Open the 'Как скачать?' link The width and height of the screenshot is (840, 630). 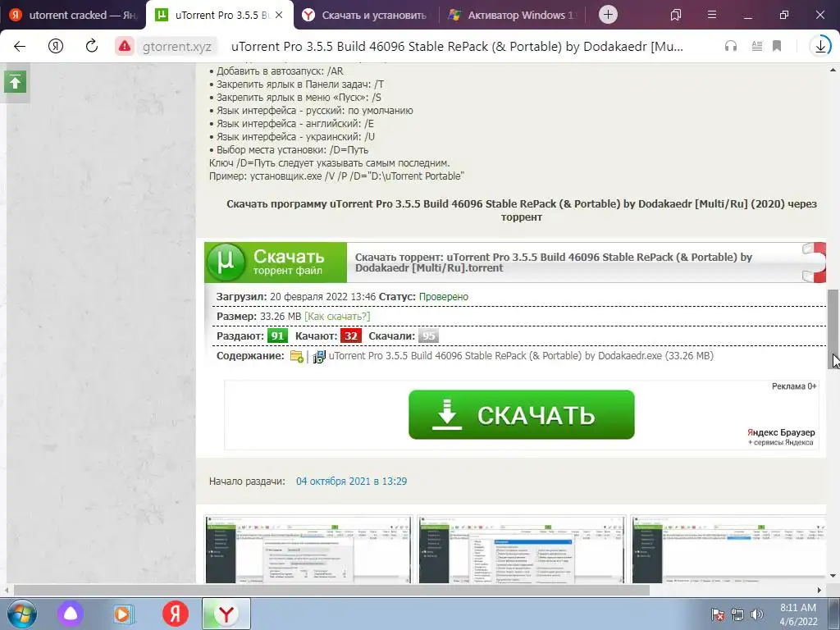[x=337, y=317]
